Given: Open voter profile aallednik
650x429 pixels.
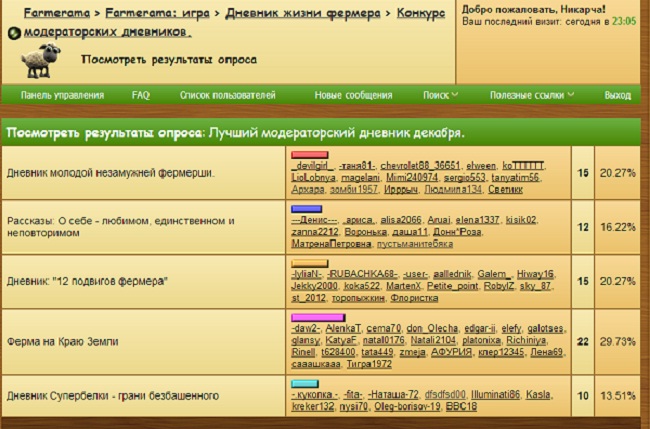Looking at the screenshot, I should [x=452, y=274].
